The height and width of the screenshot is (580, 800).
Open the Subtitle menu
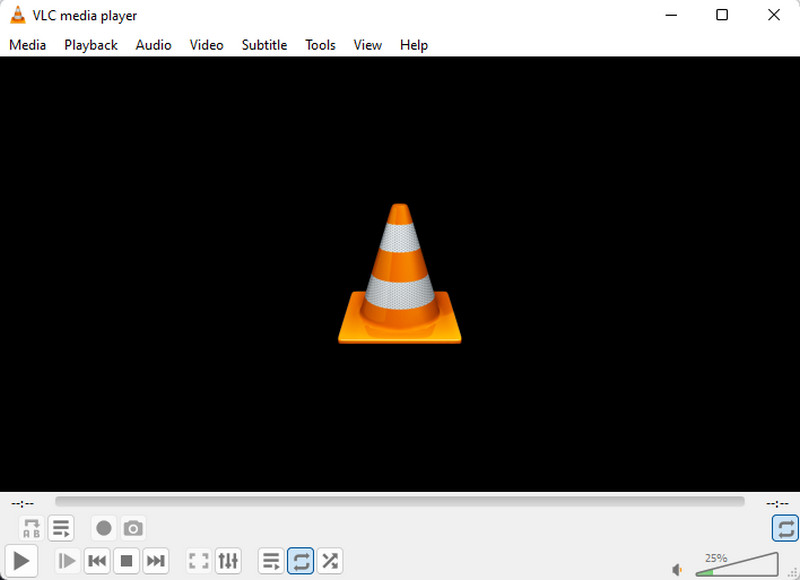264,45
